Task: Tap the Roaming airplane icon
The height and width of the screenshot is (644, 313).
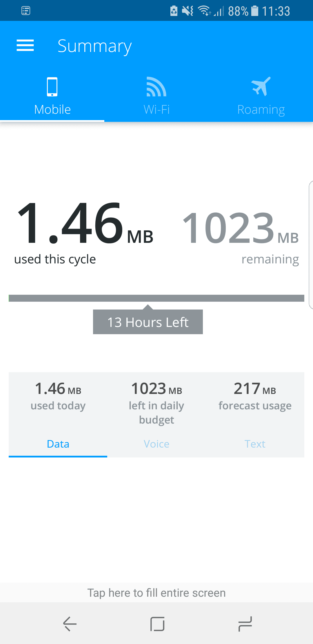Action: 261,86
